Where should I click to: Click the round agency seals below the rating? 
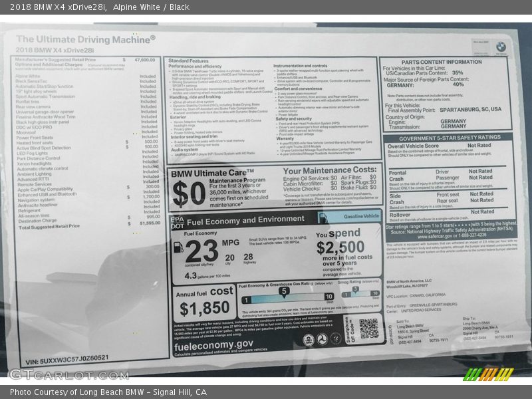point(323,339)
